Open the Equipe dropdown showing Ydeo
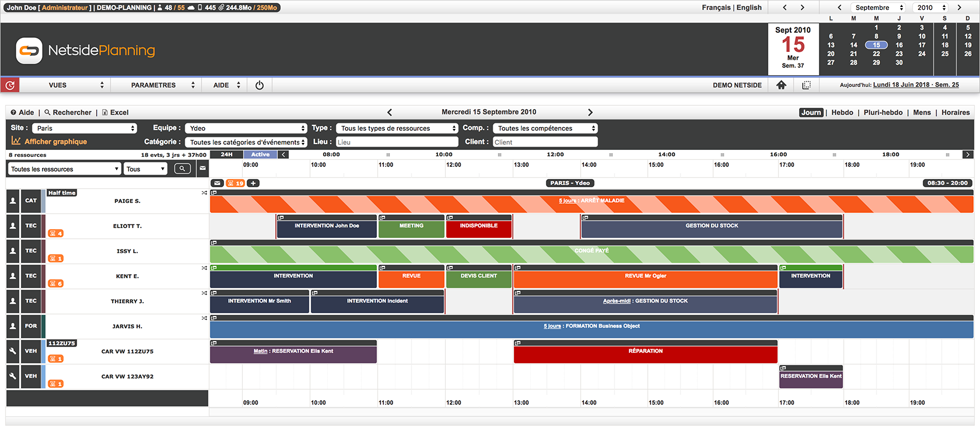Viewport: 980px width, 428px height. point(246,128)
